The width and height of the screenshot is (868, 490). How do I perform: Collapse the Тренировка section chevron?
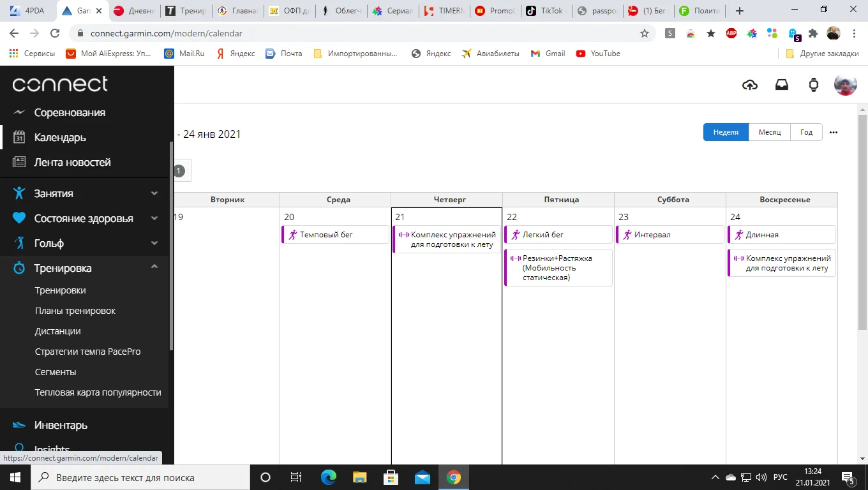pos(154,267)
